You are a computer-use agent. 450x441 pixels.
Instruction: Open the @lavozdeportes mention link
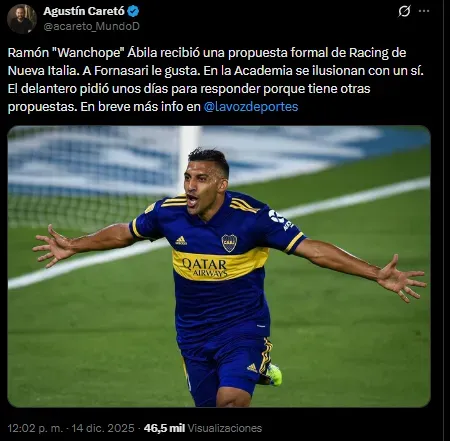pos(251,107)
